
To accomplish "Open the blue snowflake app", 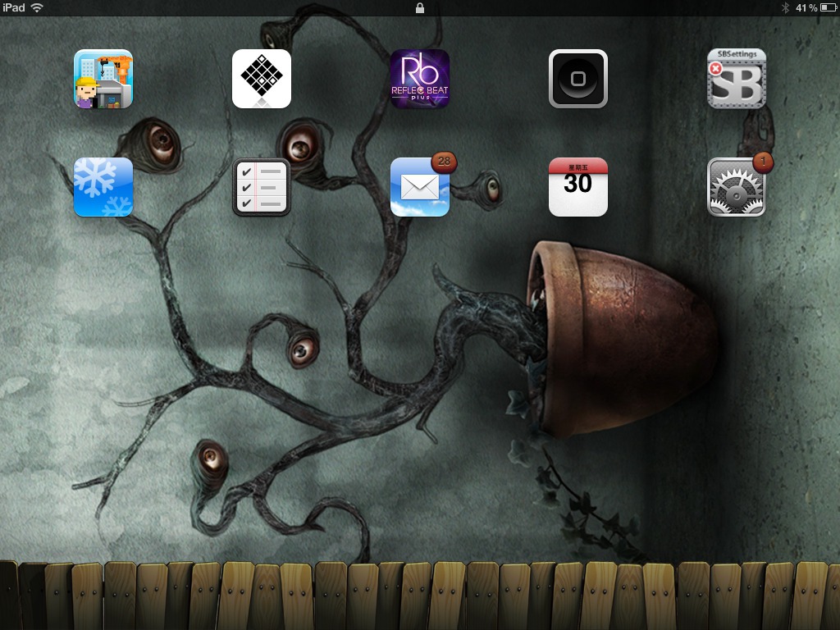I will pyautogui.click(x=103, y=187).
